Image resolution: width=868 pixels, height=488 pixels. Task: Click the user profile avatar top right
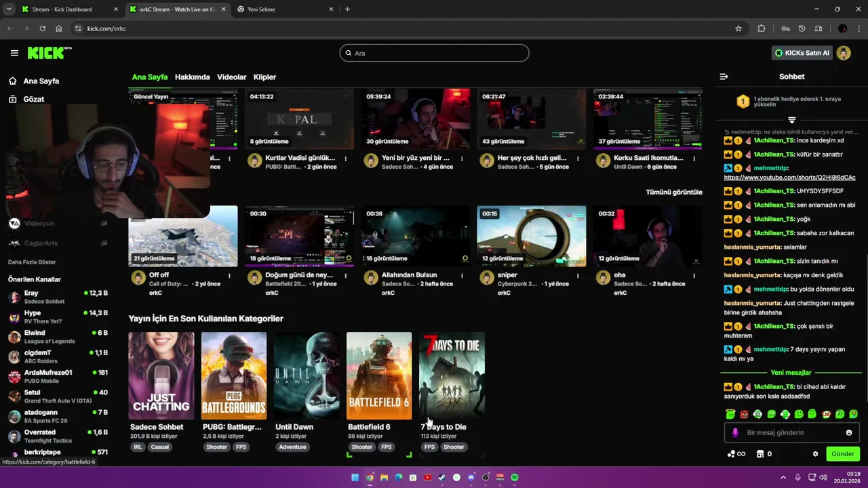tap(844, 53)
